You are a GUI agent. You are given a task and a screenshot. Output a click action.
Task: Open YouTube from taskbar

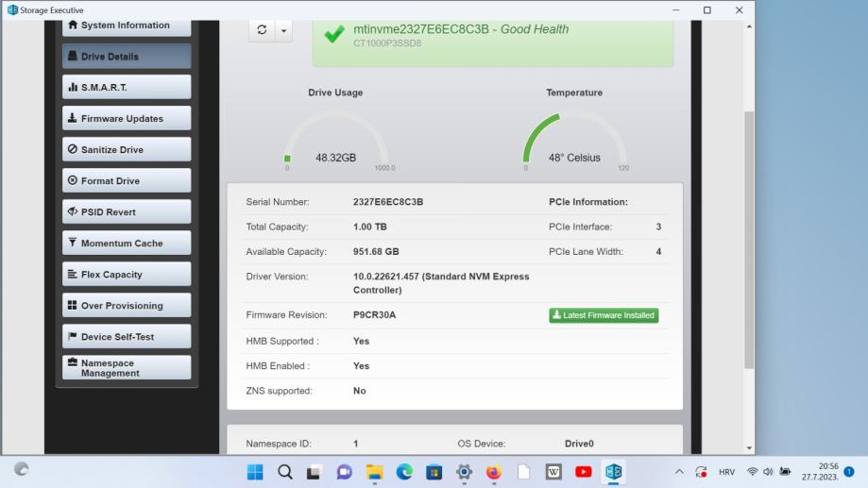(583, 472)
